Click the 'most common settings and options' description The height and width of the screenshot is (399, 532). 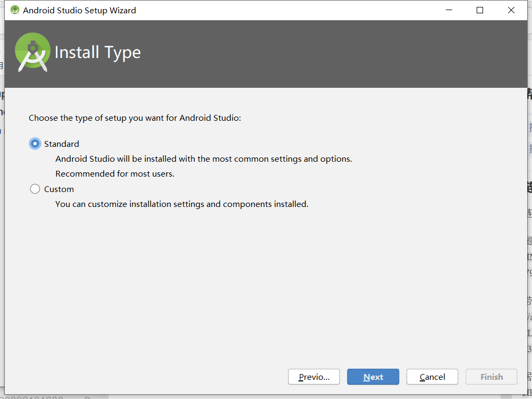click(x=204, y=159)
